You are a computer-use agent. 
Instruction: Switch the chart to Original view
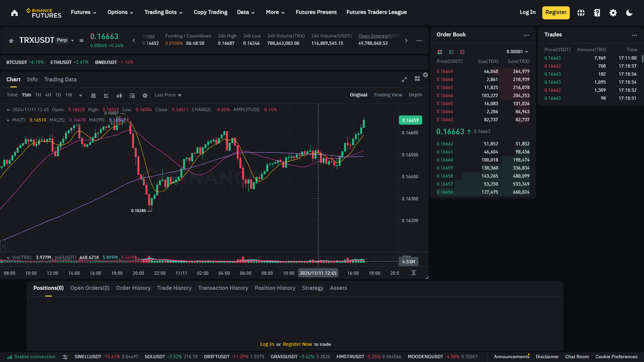[359, 95]
